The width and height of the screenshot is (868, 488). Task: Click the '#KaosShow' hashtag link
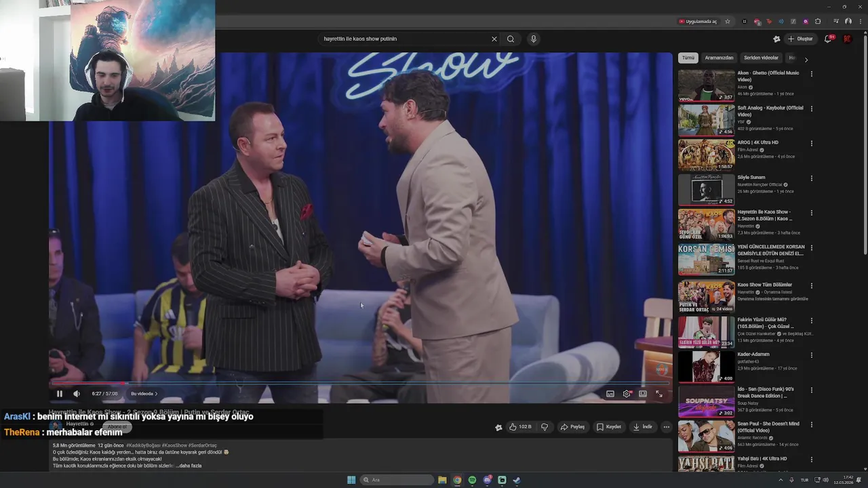[x=174, y=445]
